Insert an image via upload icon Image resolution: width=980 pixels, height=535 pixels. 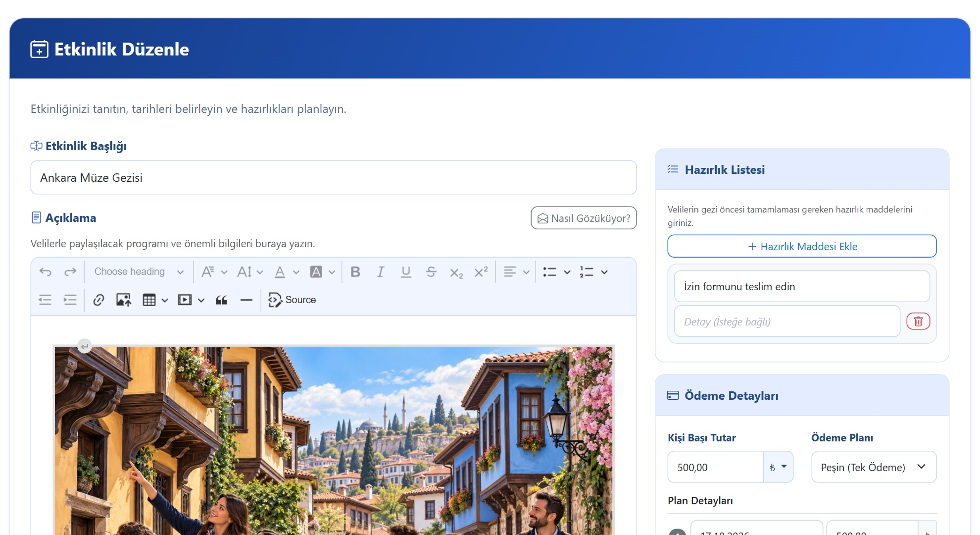(x=124, y=300)
